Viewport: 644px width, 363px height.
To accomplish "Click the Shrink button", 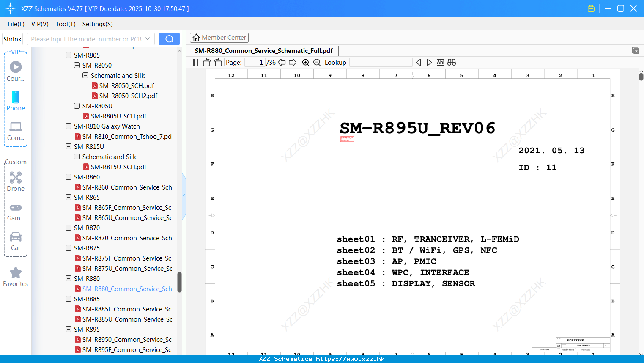I will coord(12,39).
